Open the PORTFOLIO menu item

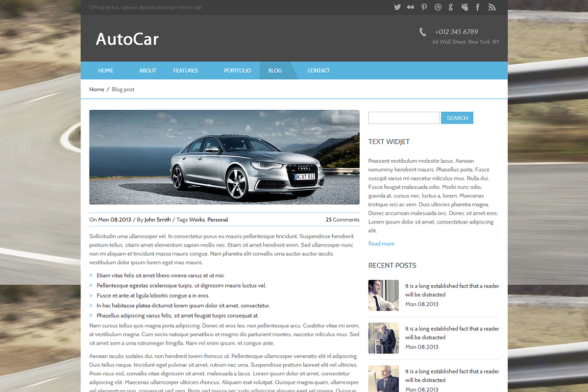point(237,70)
